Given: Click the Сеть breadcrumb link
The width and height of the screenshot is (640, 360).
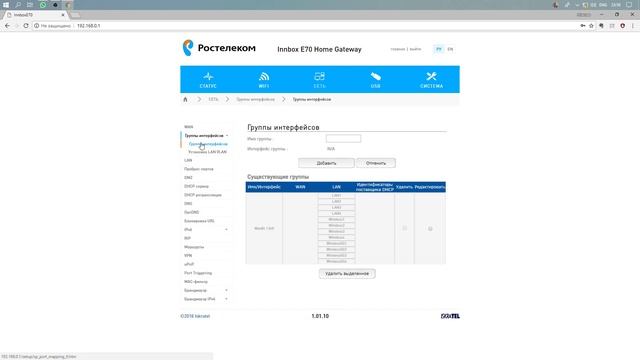Looking at the screenshot, I should (x=213, y=99).
